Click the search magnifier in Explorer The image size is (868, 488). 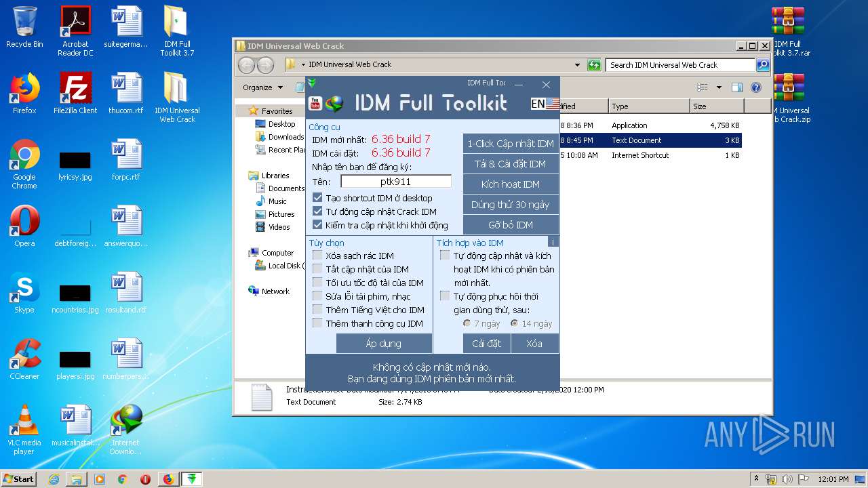pos(762,65)
